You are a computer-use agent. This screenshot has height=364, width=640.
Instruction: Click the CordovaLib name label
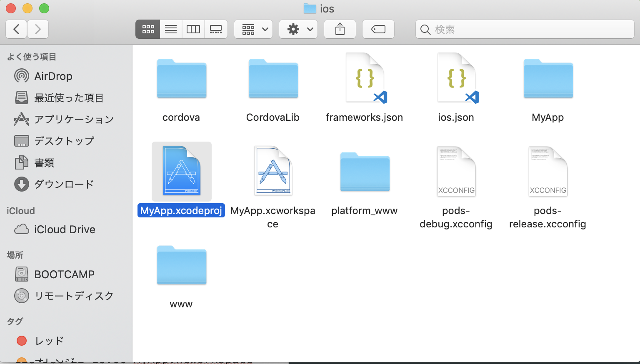273,117
